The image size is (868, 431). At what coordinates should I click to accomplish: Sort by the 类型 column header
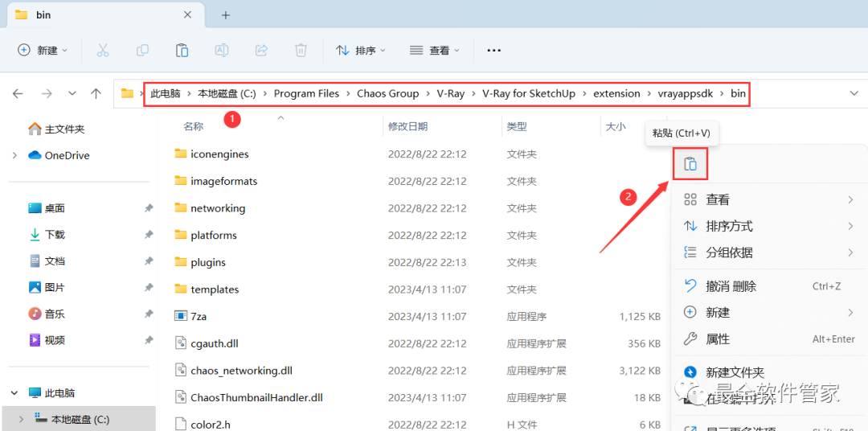[517, 127]
